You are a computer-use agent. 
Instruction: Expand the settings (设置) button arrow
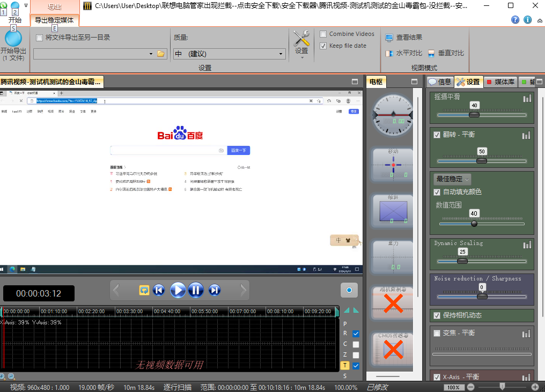[x=301, y=58]
